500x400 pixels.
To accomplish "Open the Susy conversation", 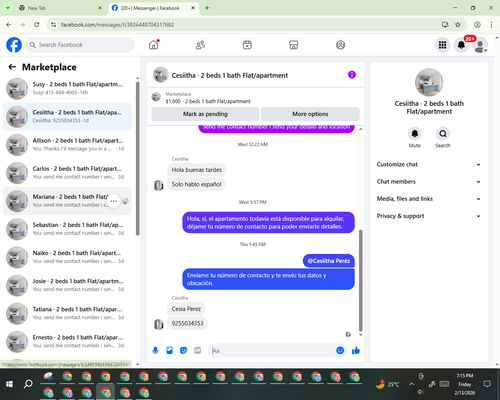I will click(67, 88).
